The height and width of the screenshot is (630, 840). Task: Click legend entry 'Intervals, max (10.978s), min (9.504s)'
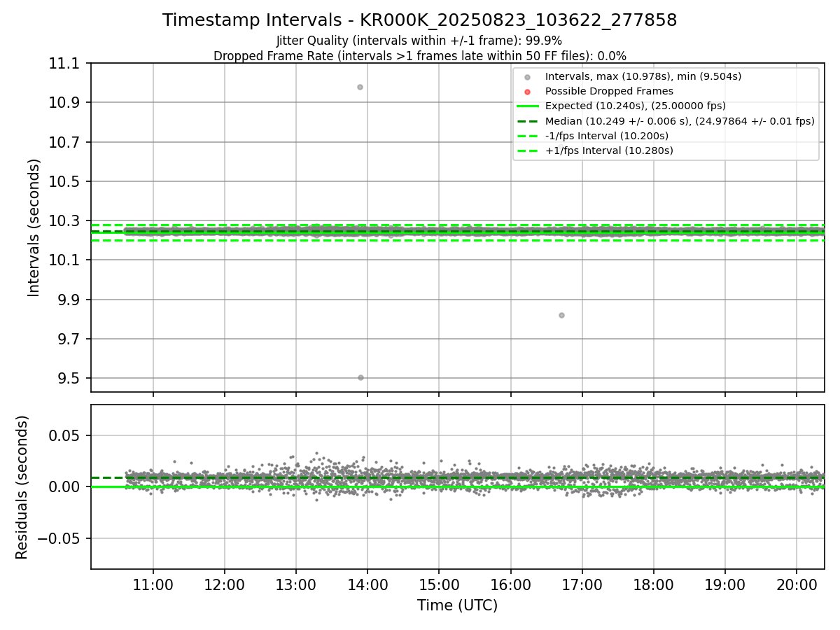pos(643,76)
